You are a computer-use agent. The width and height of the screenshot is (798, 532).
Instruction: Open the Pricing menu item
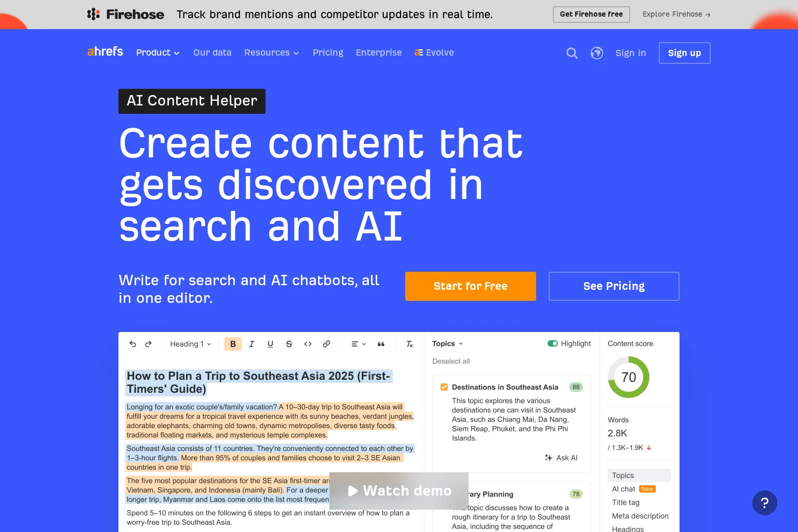(328, 52)
